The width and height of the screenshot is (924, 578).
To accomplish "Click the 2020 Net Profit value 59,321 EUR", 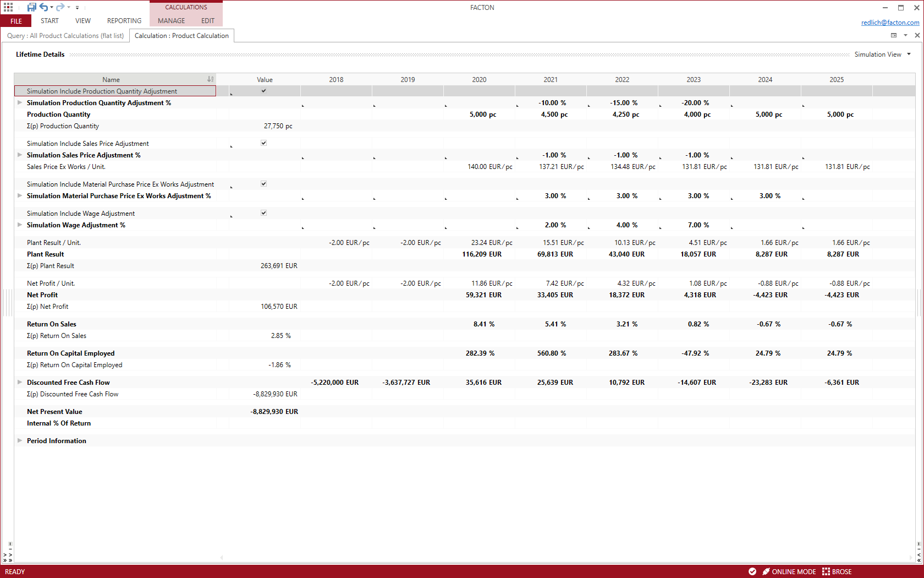I will pos(483,295).
